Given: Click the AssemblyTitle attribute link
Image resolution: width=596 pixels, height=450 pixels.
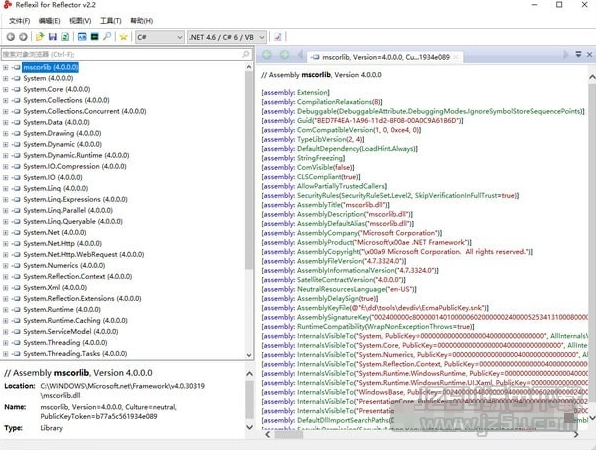Looking at the screenshot, I should (x=319, y=205).
